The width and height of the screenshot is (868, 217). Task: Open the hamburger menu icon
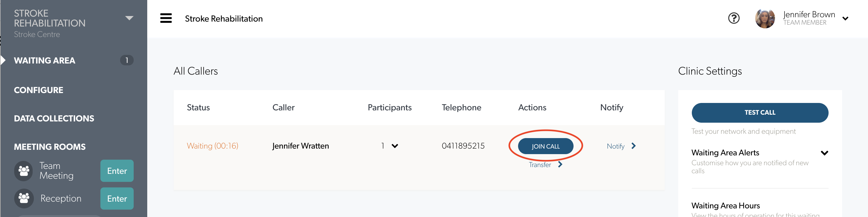pos(166,18)
